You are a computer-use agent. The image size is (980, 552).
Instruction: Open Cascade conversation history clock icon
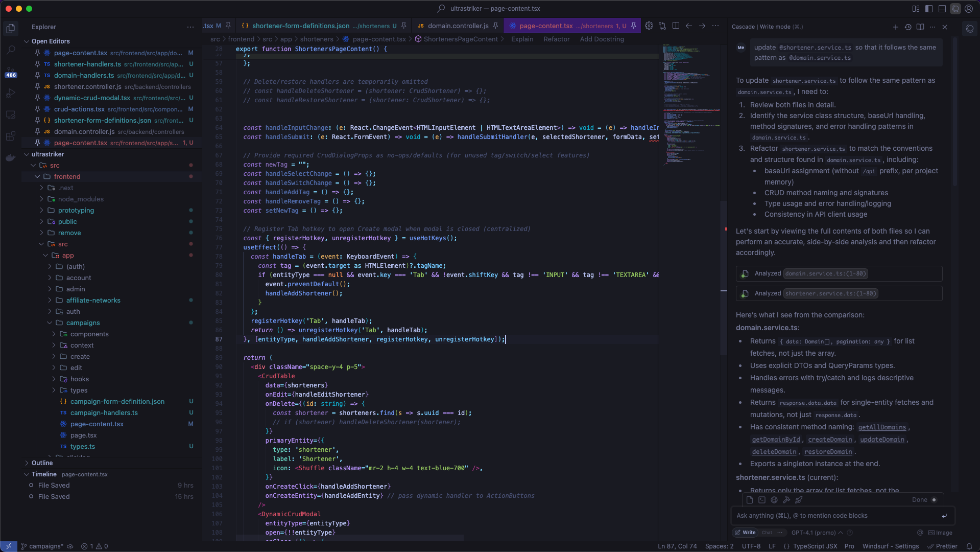tap(908, 27)
